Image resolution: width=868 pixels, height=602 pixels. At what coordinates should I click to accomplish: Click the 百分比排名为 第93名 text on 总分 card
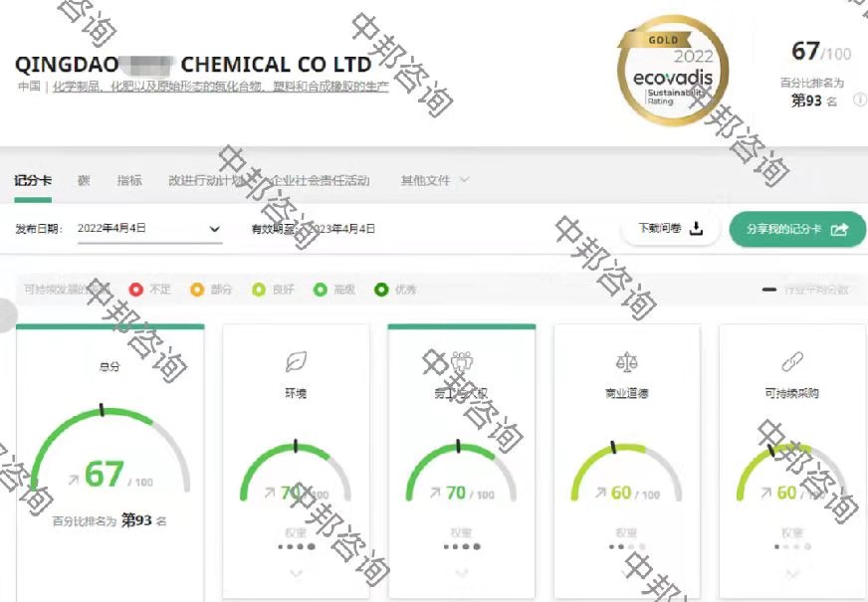[x=109, y=520]
